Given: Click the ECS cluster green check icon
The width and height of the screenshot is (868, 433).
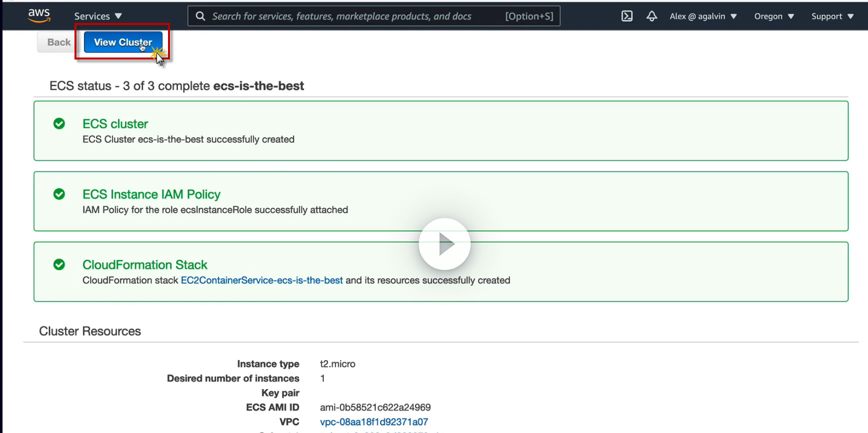Looking at the screenshot, I should [59, 123].
